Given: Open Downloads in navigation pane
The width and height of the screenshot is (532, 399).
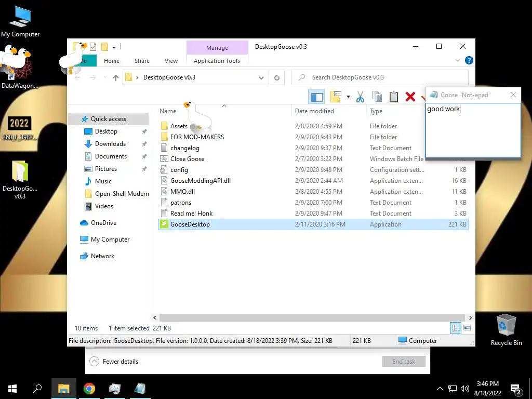Looking at the screenshot, I should 110,144.
